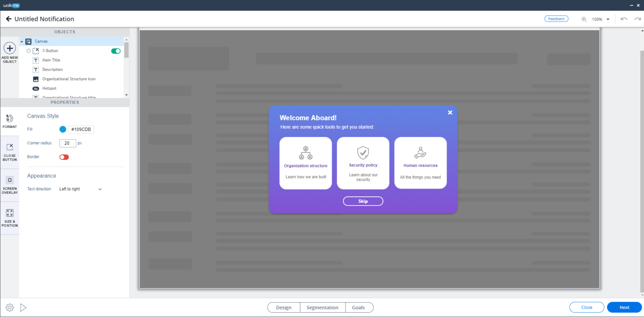Enable the Border toggle in Canvas Style

coord(64,157)
